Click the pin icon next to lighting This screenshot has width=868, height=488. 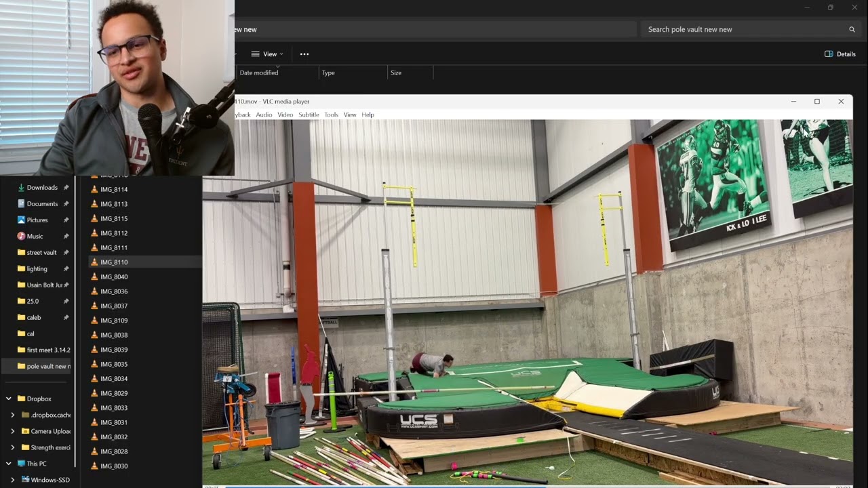66,269
